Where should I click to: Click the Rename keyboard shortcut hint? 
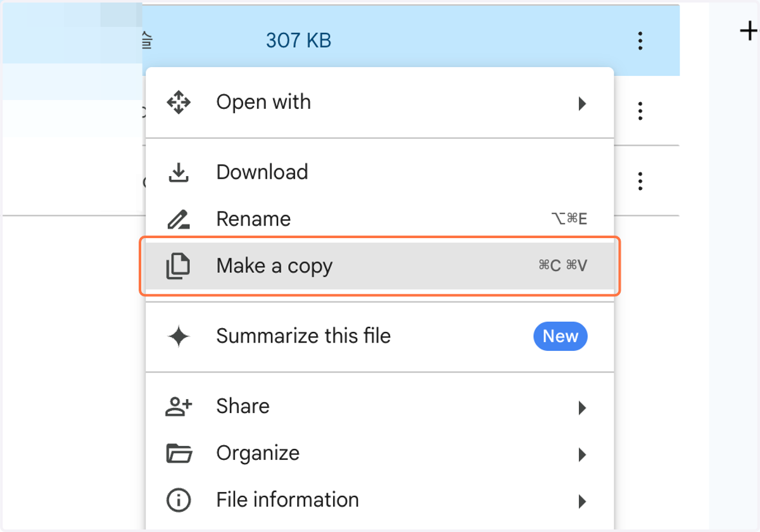569,219
